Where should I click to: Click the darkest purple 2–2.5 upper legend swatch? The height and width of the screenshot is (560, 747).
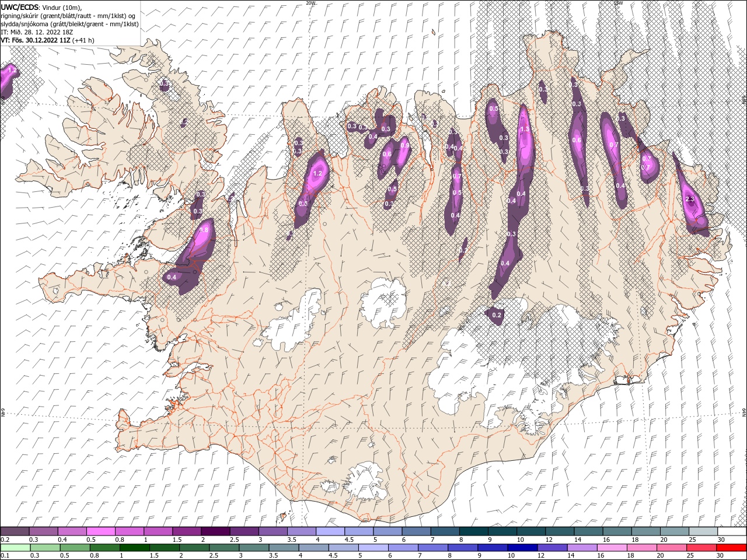pos(215,532)
